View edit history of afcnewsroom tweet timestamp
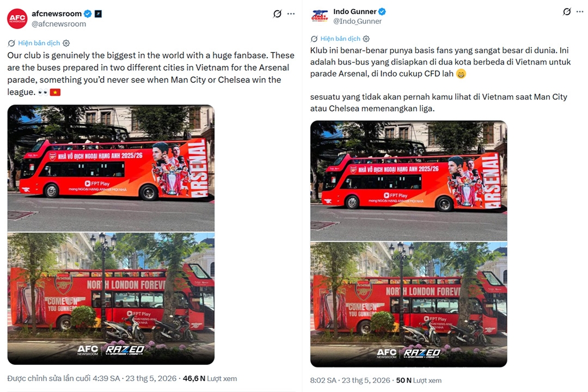Viewport: 588px width, 392px height. click(x=64, y=378)
